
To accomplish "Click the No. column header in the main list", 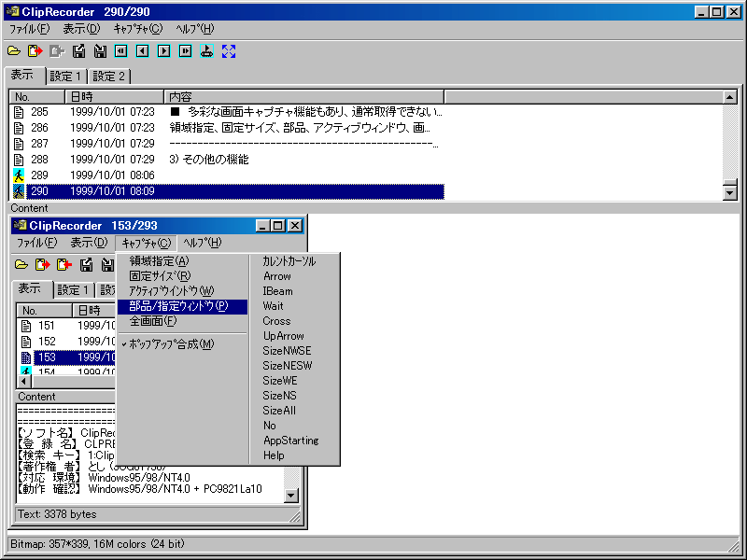I will [x=37, y=97].
